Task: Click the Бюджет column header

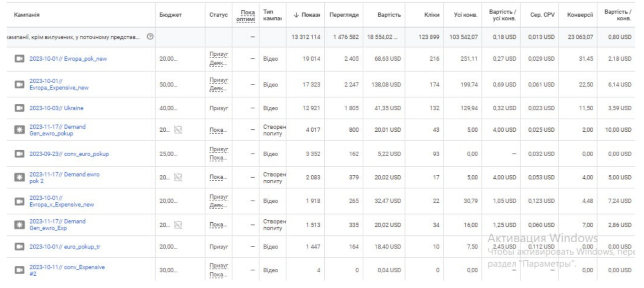Action: tap(171, 15)
